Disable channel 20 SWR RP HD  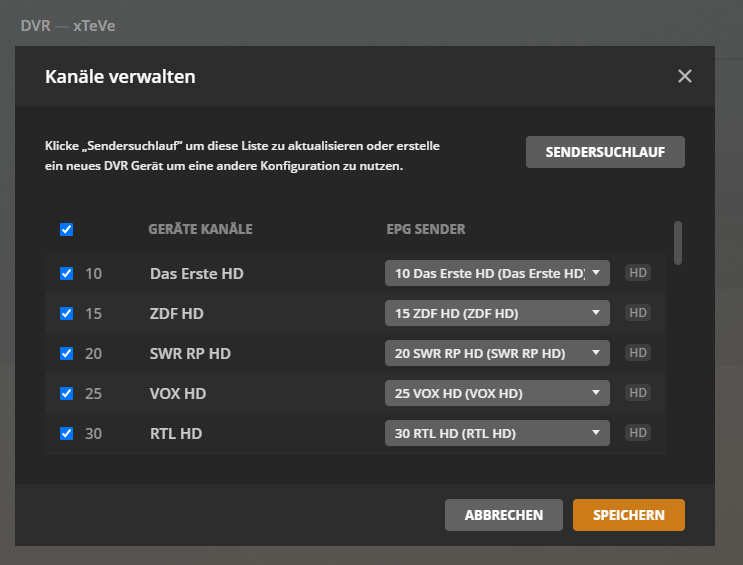[67, 353]
